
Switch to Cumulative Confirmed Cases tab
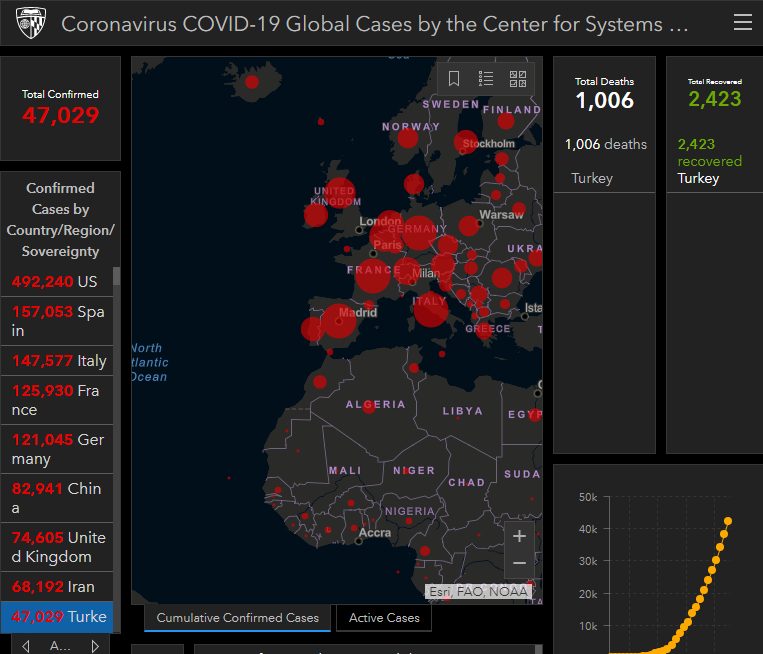(x=237, y=618)
